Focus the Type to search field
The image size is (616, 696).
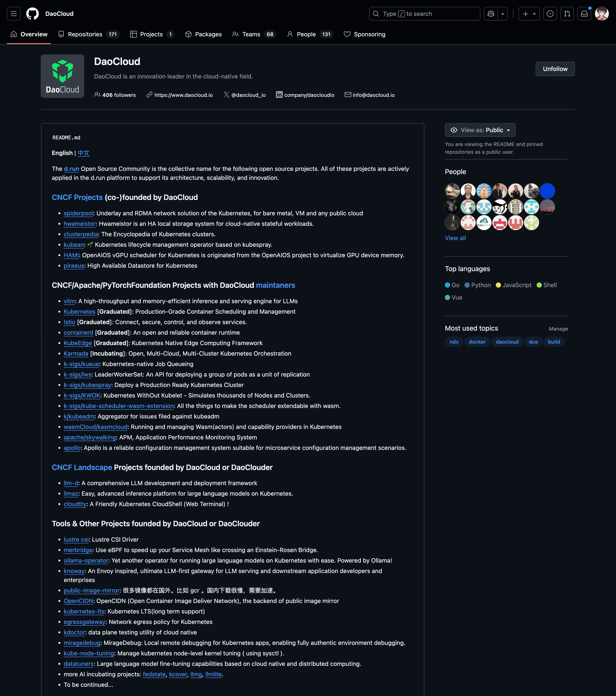pos(424,14)
